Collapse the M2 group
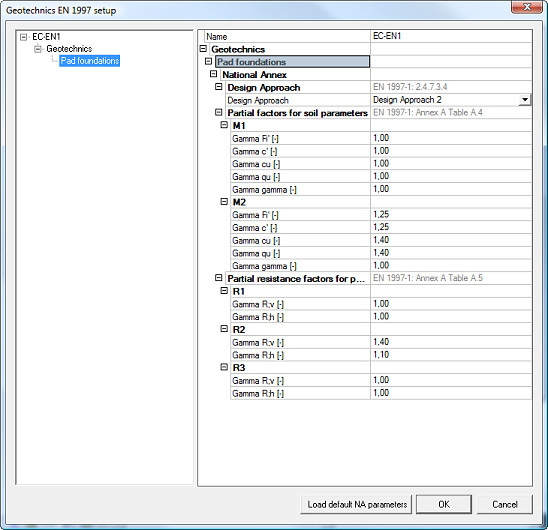Screen dimensions: 548x530 (224, 202)
